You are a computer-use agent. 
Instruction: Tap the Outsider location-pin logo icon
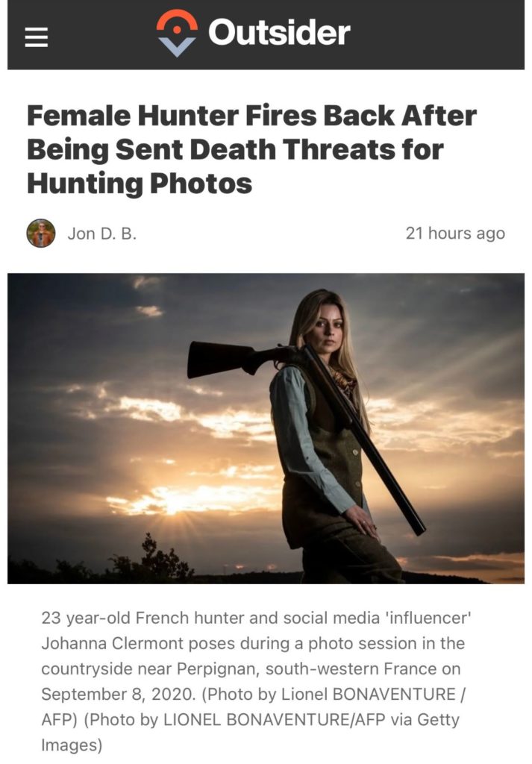click(x=177, y=33)
